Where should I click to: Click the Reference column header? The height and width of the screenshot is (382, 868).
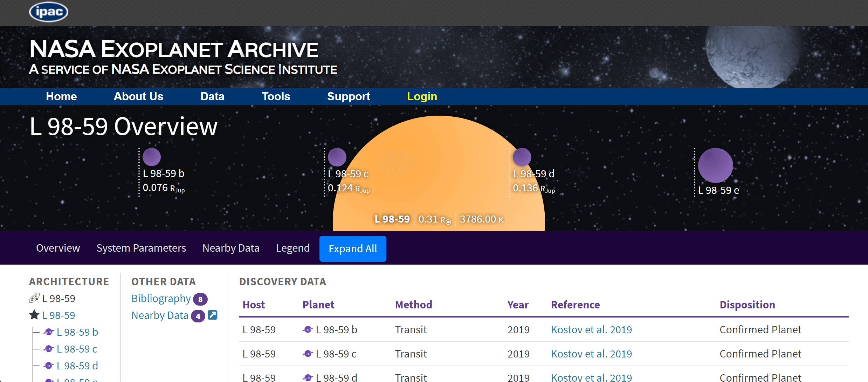[575, 305]
